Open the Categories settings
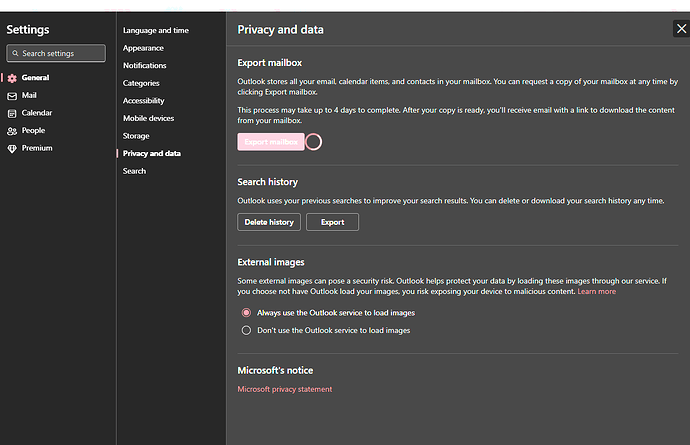690x445 pixels. [141, 83]
